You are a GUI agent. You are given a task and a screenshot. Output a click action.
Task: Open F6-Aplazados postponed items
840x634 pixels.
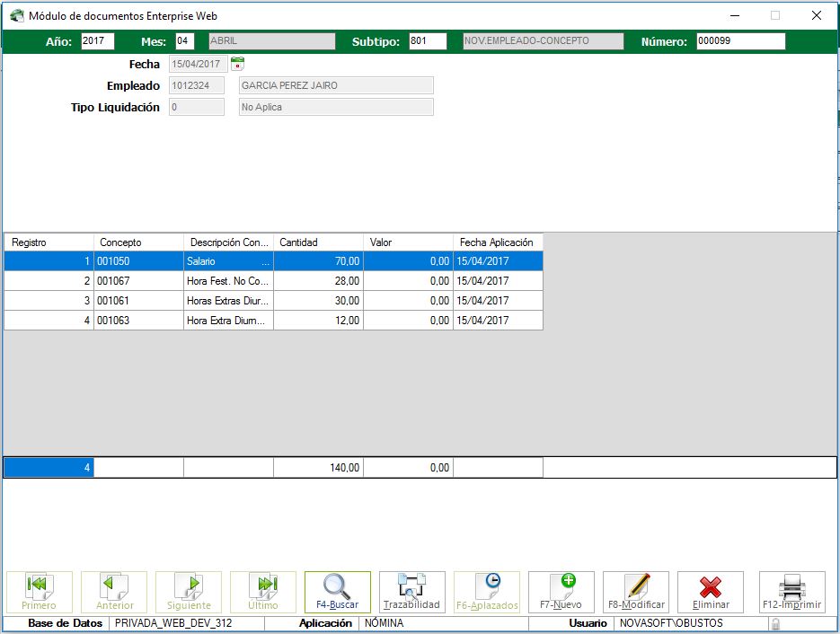pos(486,592)
